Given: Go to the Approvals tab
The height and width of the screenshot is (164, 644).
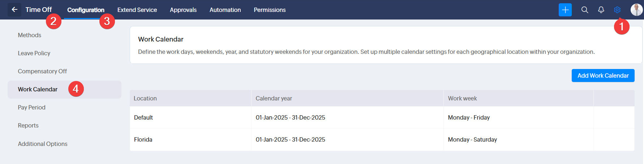Looking at the screenshot, I should 183,10.
